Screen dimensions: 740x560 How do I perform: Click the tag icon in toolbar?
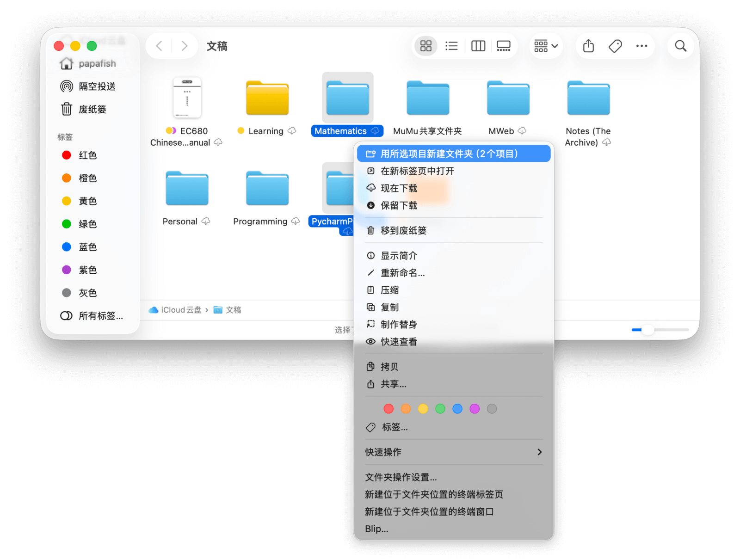615,46
